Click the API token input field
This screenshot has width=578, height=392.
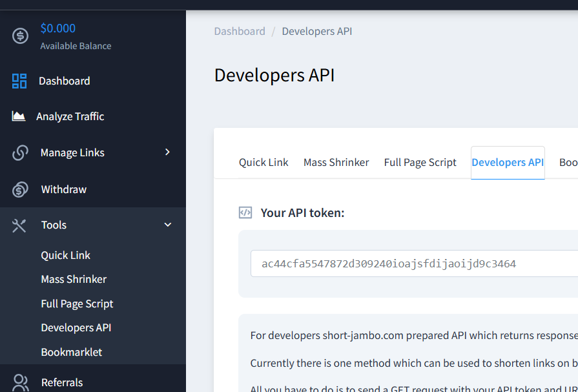coord(415,263)
